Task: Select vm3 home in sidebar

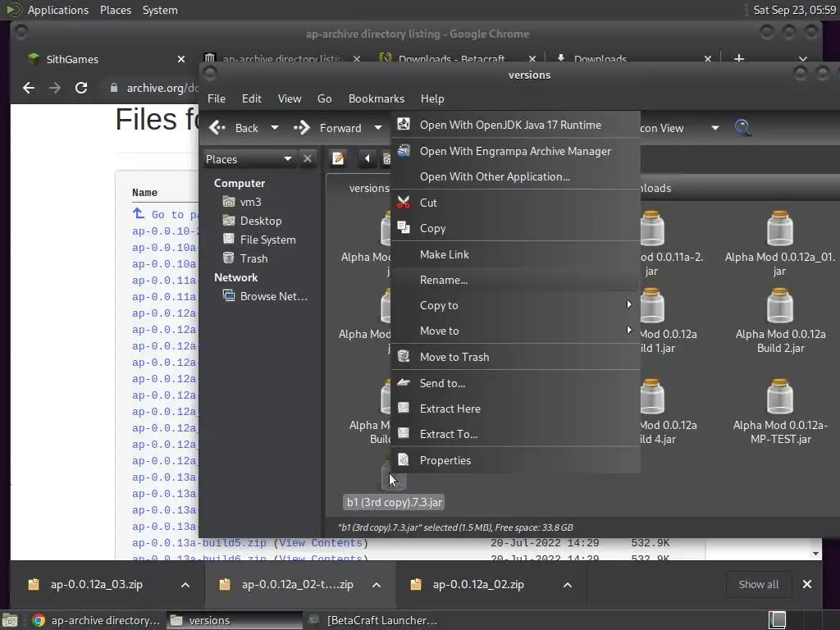Action: (250, 202)
